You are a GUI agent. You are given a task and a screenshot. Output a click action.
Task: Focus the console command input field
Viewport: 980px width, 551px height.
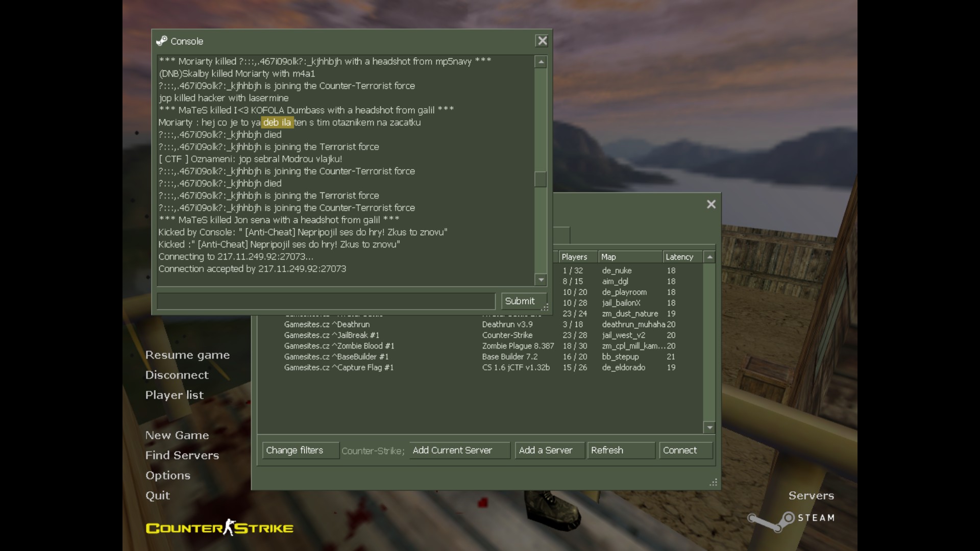326,301
